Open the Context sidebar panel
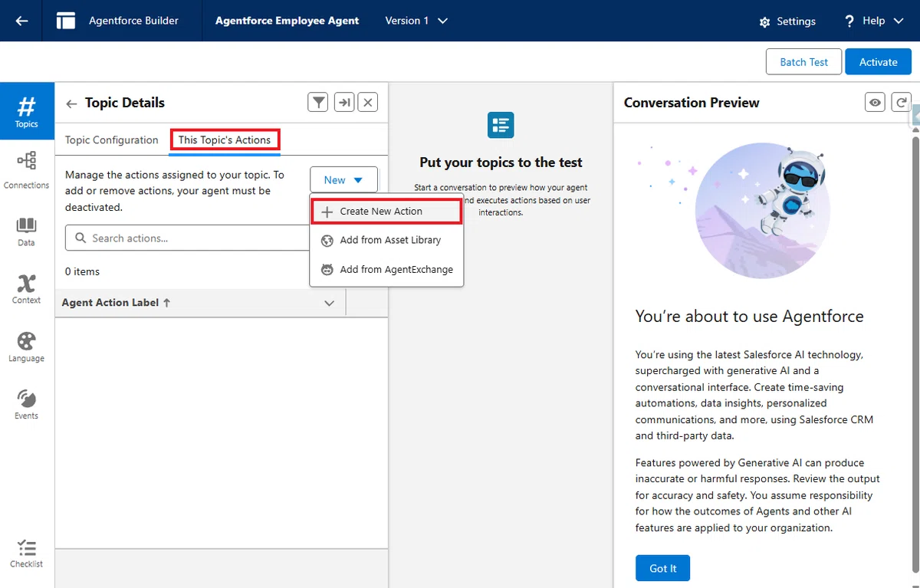Image resolution: width=920 pixels, height=588 pixels. 27,289
